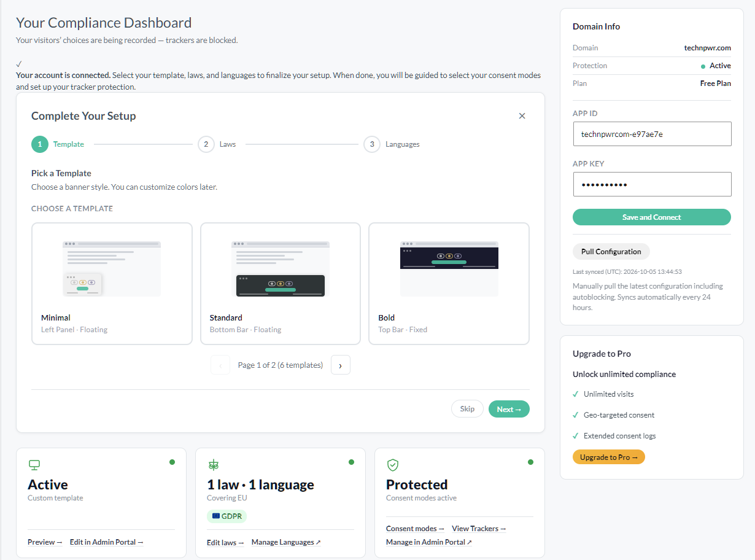
Task: Click the checkmark beside Extended consent logs
Action: pos(576,436)
